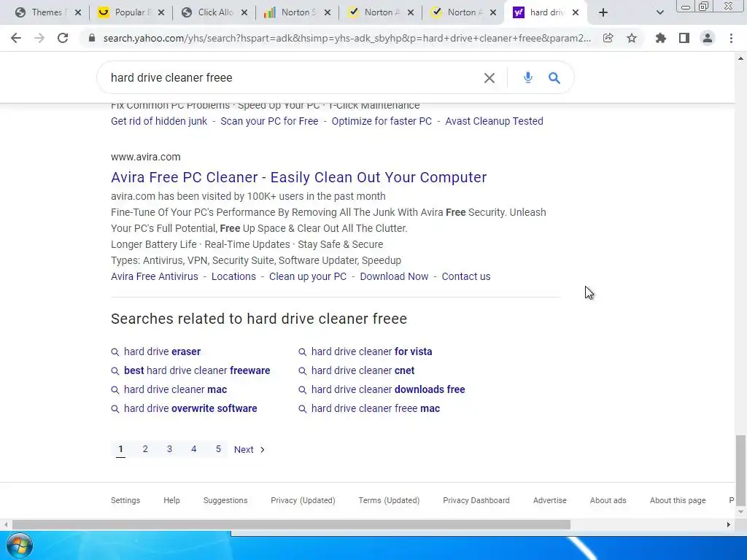The height and width of the screenshot is (560, 747).
Task: Search related: best hard drive cleaner freeware
Action: point(197,370)
